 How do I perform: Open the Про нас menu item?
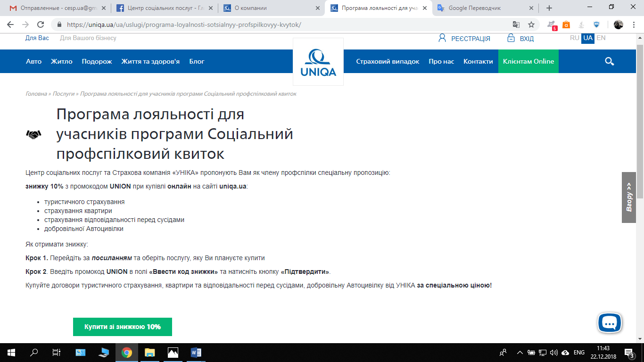(x=442, y=61)
